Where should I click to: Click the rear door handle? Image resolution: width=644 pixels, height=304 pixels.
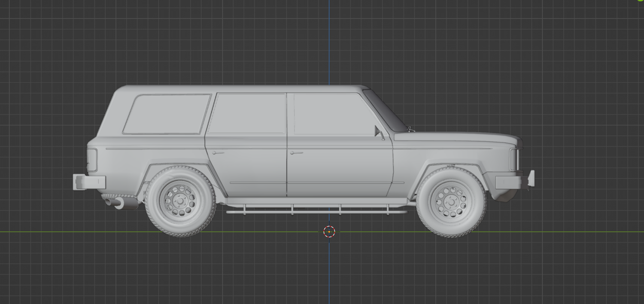click(x=218, y=152)
